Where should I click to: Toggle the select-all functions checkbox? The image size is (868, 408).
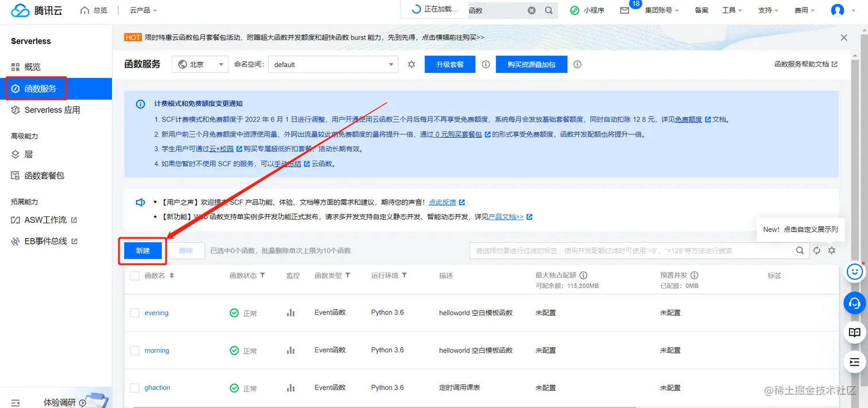(x=134, y=275)
